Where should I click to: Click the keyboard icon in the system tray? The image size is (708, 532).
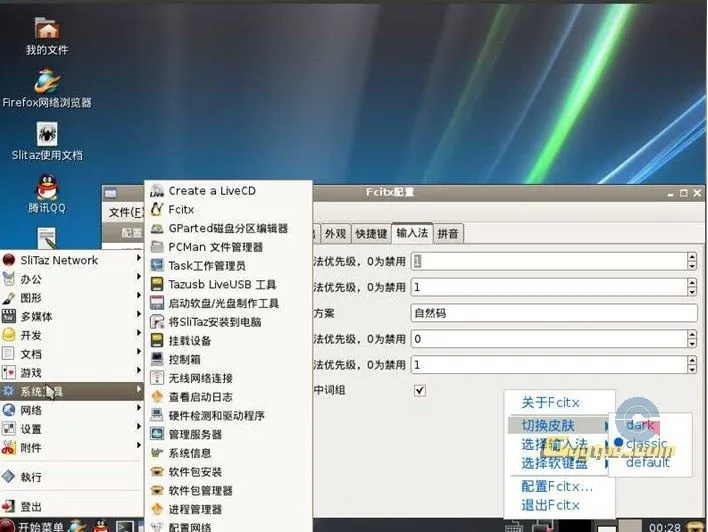514,527
